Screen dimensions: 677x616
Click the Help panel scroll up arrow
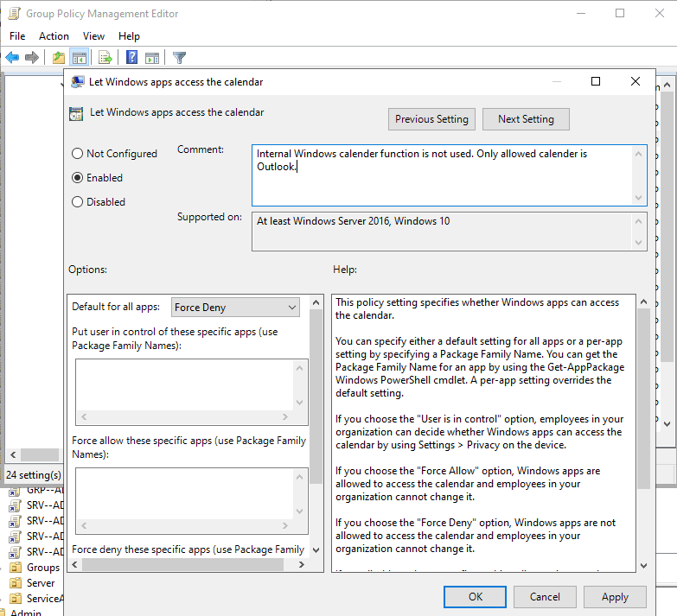644,302
